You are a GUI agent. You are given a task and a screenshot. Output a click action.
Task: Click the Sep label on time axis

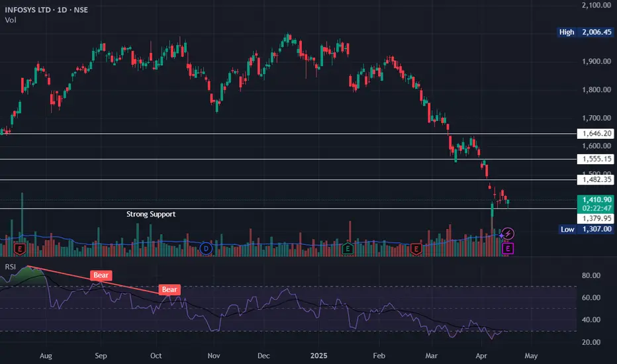[101, 356]
